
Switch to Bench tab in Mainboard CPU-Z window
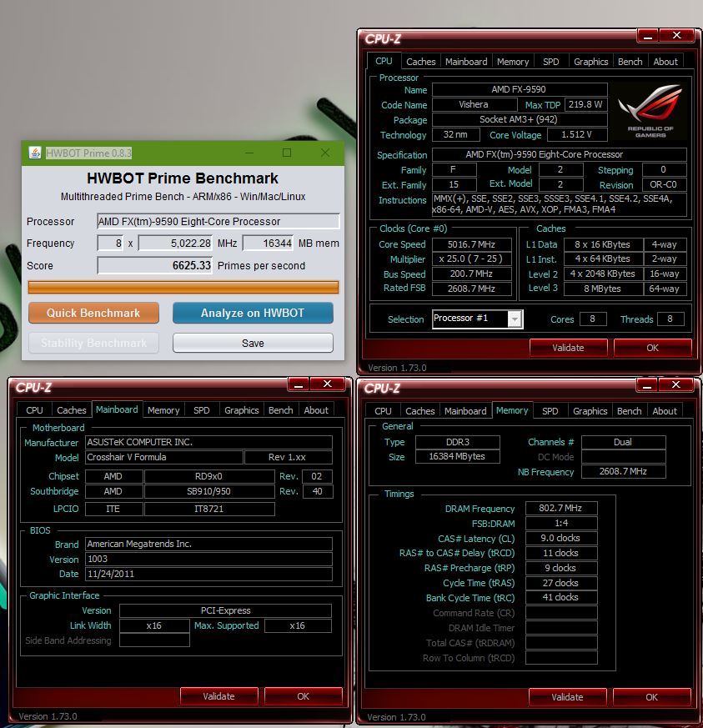click(x=281, y=410)
